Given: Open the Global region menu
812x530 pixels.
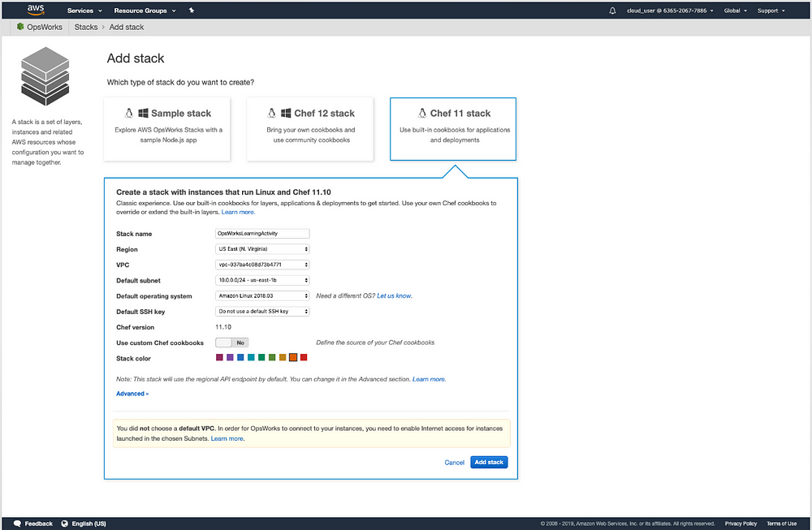Looking at the screenshot, I should coord(736,11).
